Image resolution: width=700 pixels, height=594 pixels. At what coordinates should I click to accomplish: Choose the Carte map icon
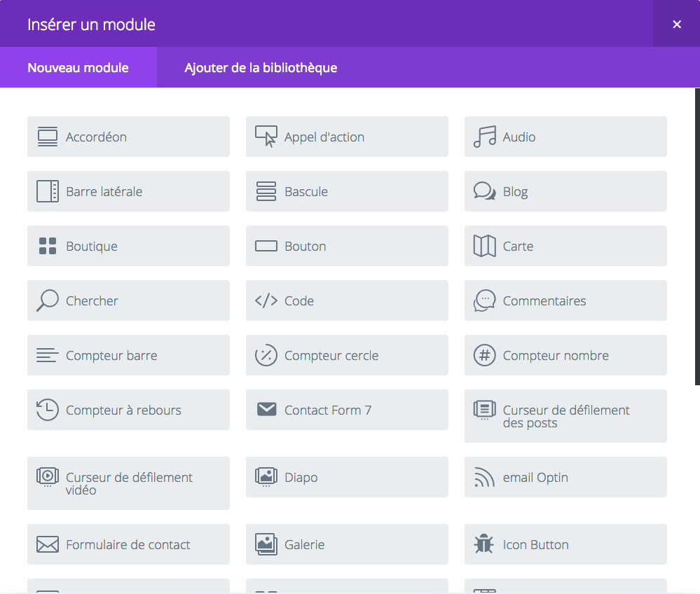point(485,246)
